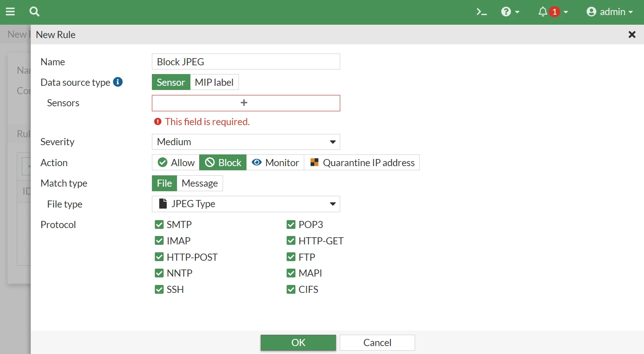644x354 pixels.
Task: Click the Name input field
Action: coord(246,62)
